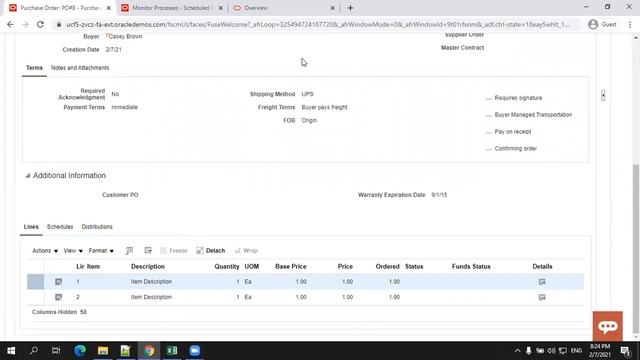This screenshot has width=640, height=360.
Task: Toggle the Pay on receipt checkbox
Action: coord(489,132)
